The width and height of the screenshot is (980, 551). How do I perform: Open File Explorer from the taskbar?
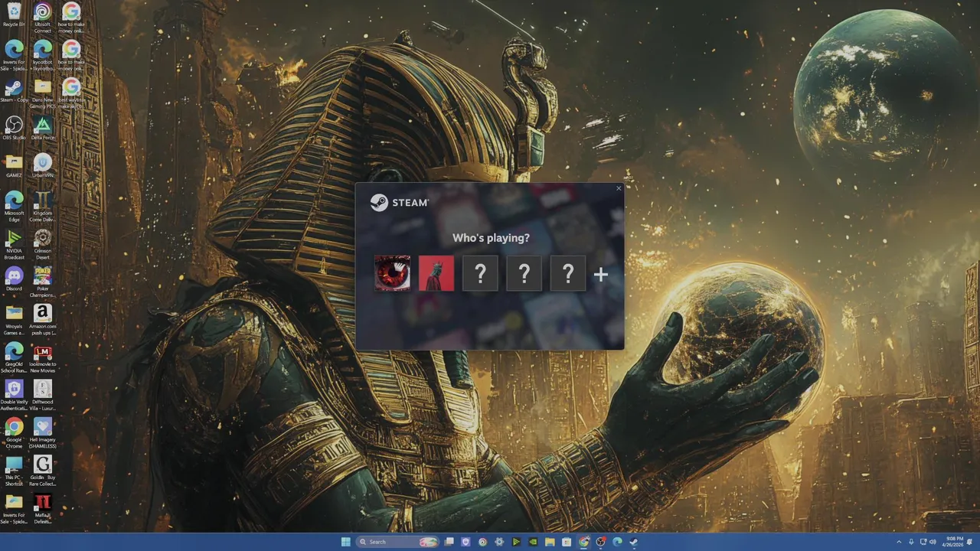550,542
